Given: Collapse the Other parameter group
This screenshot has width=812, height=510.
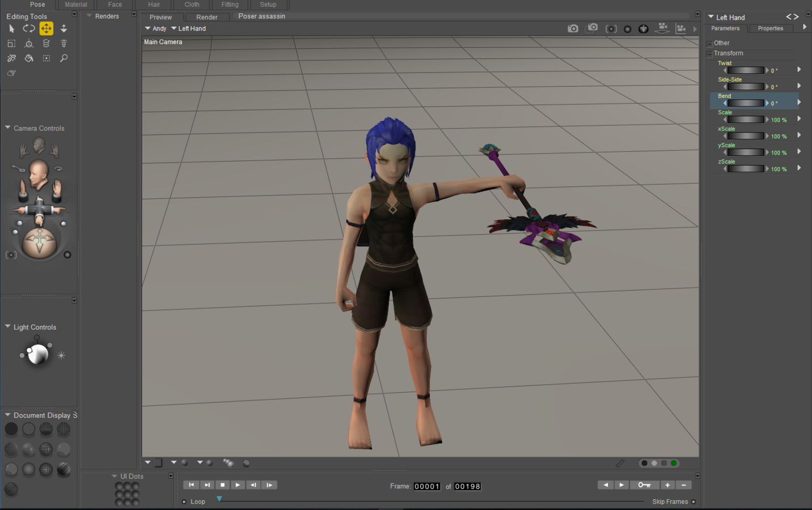Looking at the screenshot, I should click(709, 44).
